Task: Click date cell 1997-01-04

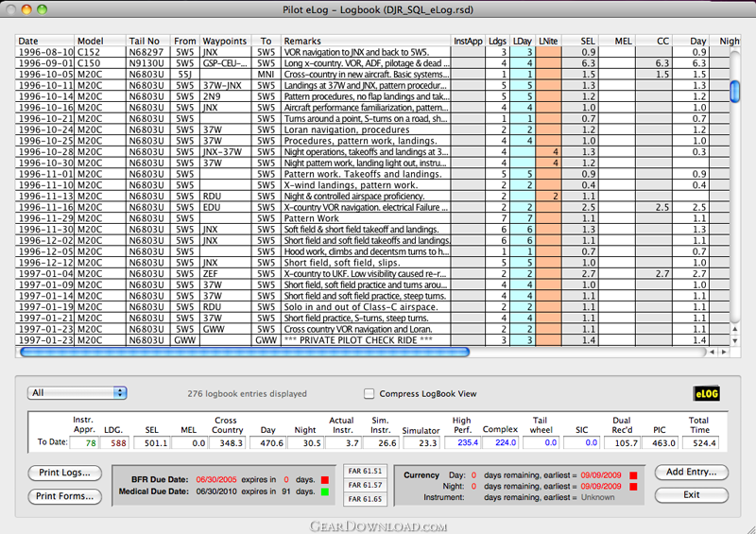Action: [44, 273]
